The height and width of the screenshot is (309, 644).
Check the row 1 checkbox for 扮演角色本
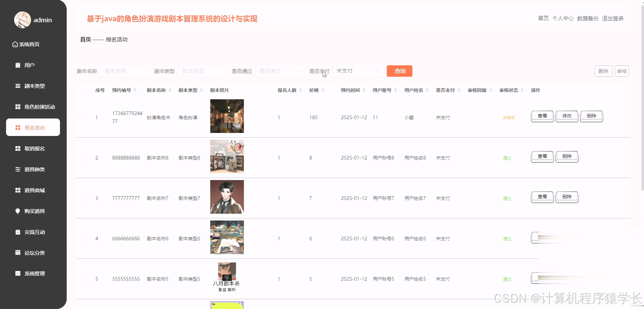(x=81, y=117)
